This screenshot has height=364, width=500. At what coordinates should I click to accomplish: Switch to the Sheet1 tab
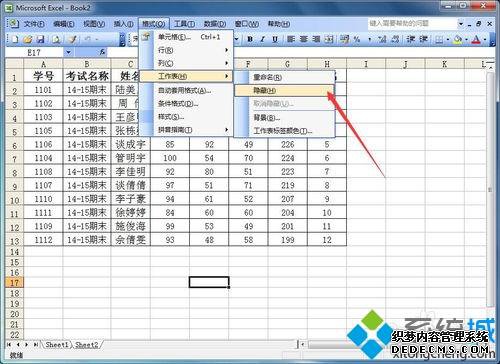click(57, 344)
